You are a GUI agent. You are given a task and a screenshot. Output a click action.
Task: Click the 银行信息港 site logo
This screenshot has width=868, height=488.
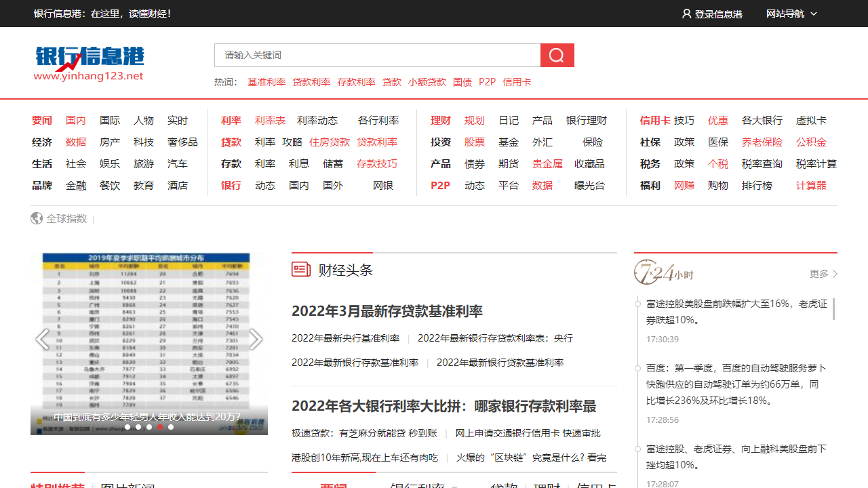[x=88, y=62]
